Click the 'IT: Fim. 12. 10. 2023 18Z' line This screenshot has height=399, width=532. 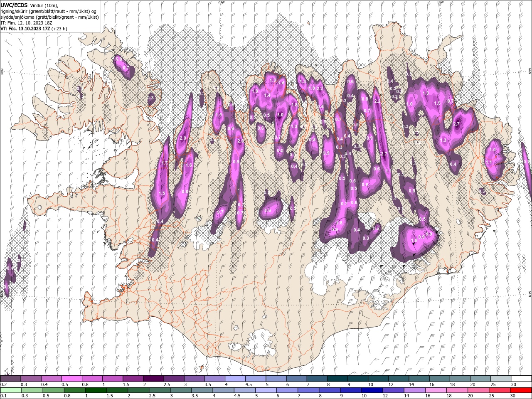pyautogui.click(x=26, y=23)
